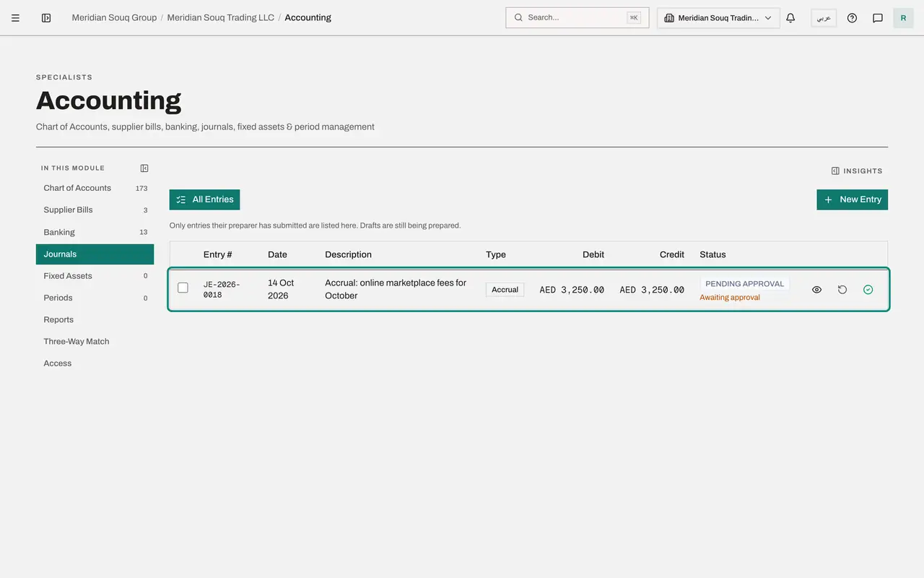Viewport: 924px width, 578px height.
Task: Click the entry number JE-2026-0018
Action: coord(222,290)
